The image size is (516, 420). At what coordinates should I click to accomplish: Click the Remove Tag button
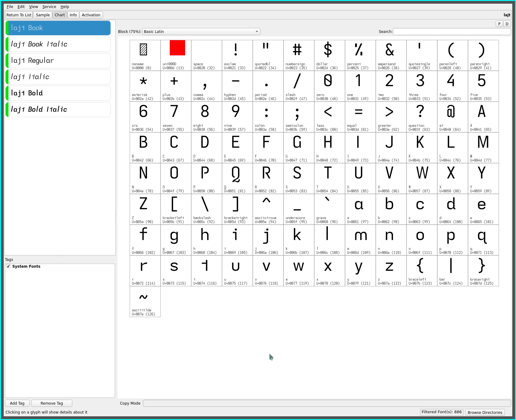coord(52,403)
